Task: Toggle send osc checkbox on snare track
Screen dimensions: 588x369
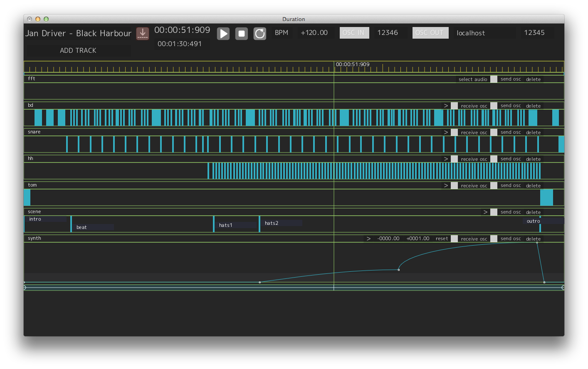Action: [x=494, y=133]
